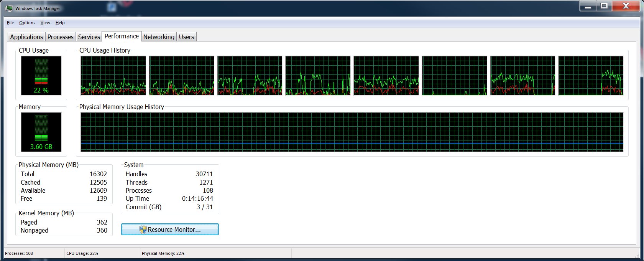Open the View menu
This screenshot has height=261, width=644.
pos(45,23)
